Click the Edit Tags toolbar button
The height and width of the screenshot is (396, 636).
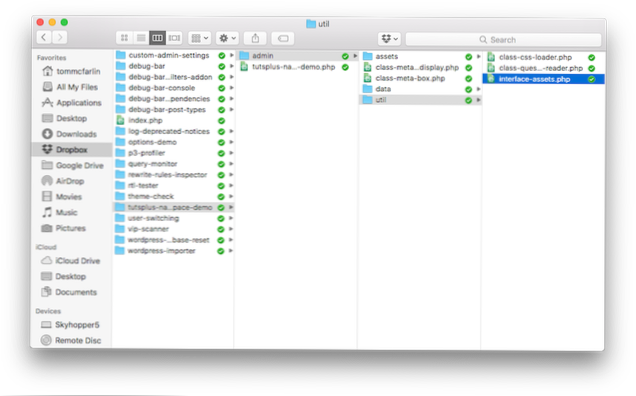tap(283, 38)
